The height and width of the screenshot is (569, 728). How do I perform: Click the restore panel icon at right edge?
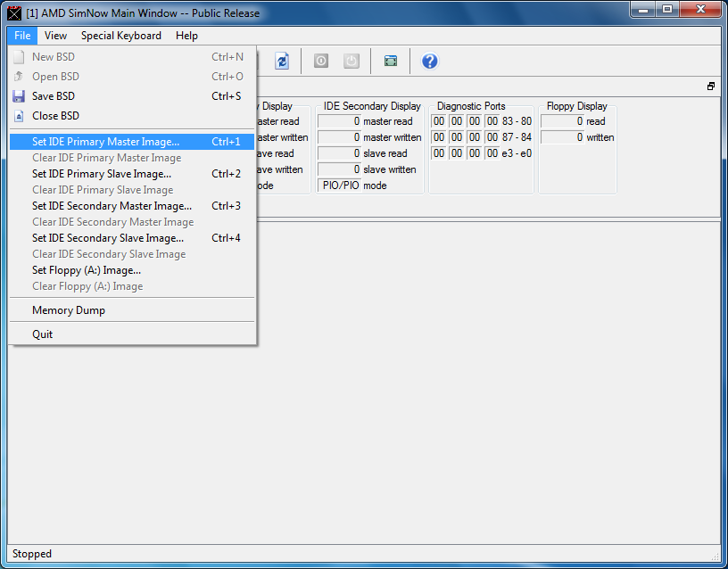[711, 87]
